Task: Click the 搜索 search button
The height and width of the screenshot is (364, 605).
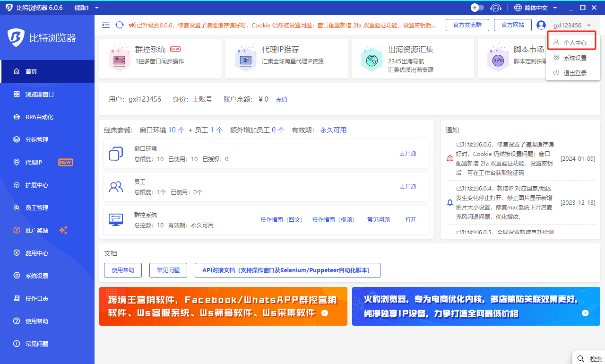Action: tap(589, 358)
